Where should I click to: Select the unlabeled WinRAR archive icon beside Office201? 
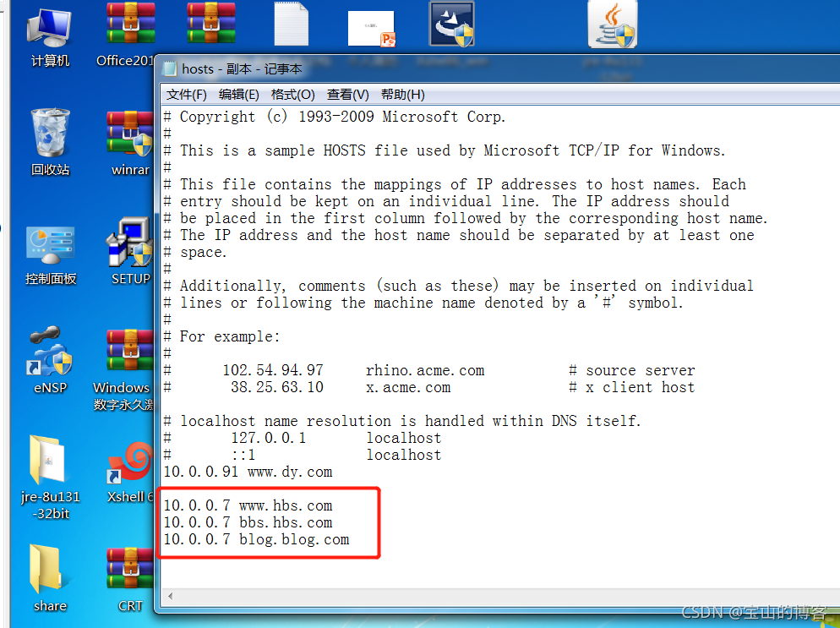211,24
